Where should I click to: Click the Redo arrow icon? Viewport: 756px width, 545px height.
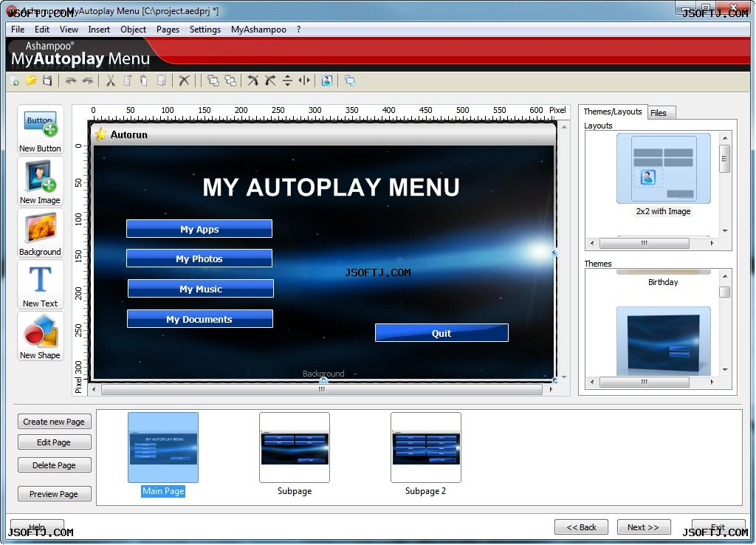pos(88,80)
